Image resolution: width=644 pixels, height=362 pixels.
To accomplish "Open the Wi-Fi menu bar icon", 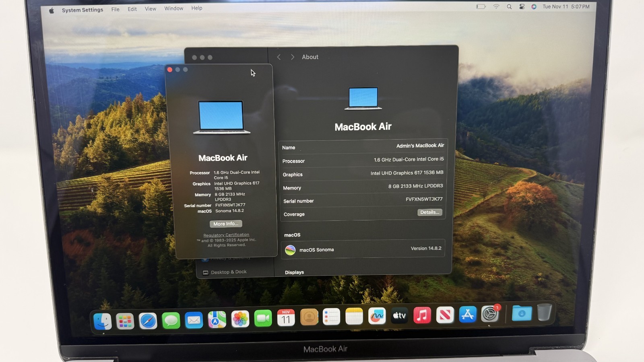I will pos(496,7).
